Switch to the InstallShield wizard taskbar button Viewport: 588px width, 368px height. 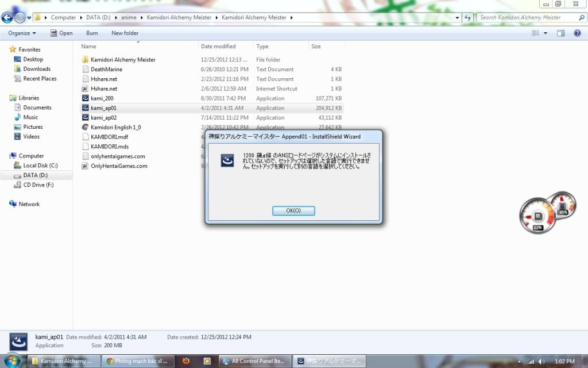click(329, 361)
